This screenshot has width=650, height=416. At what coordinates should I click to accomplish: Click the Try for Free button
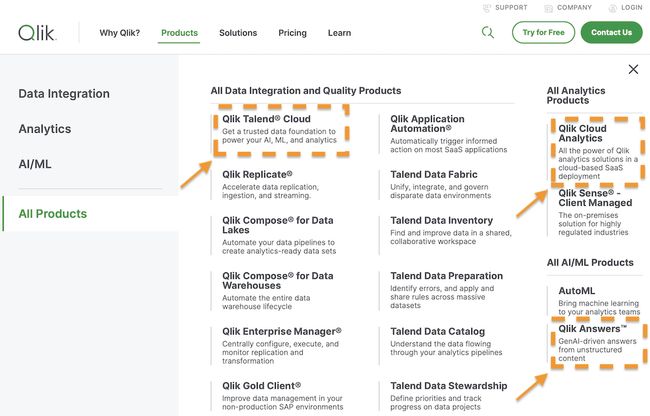point(543,32)
